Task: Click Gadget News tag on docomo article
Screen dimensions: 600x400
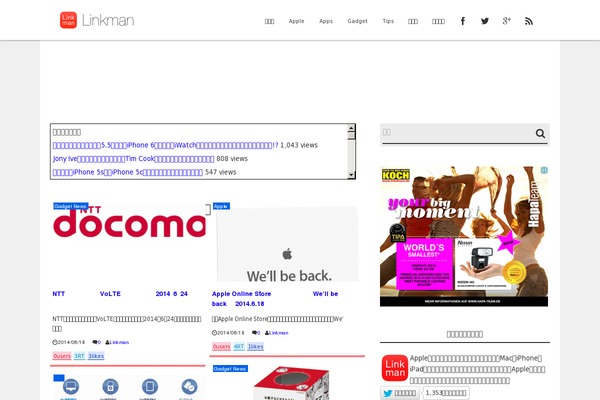Action: [x=71, y=206]
